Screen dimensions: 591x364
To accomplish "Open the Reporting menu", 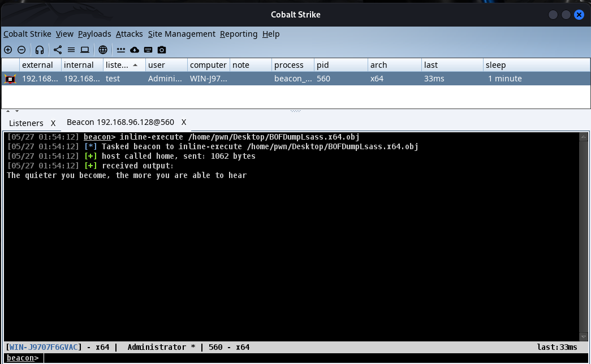I will 239,34.
